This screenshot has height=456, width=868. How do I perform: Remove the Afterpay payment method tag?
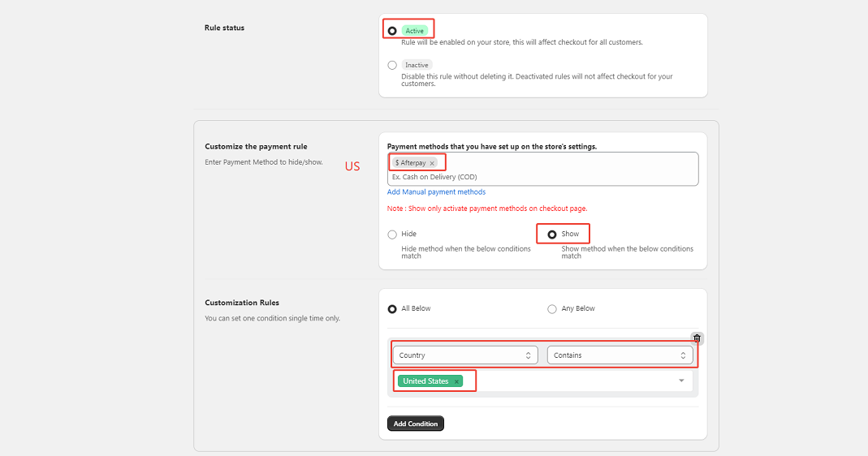(432, 163)
